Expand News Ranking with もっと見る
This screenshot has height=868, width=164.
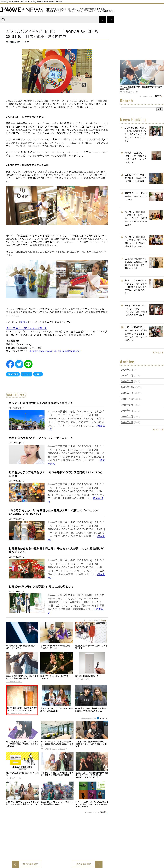(158, 352)
